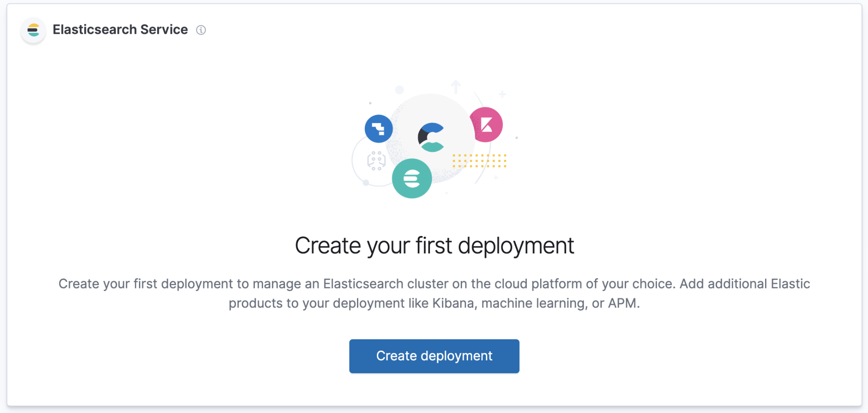The image size is (868, 413).
Task: Click the dotted machine learning circle icon
Action: pyautogui.click(x=377, y=160)
